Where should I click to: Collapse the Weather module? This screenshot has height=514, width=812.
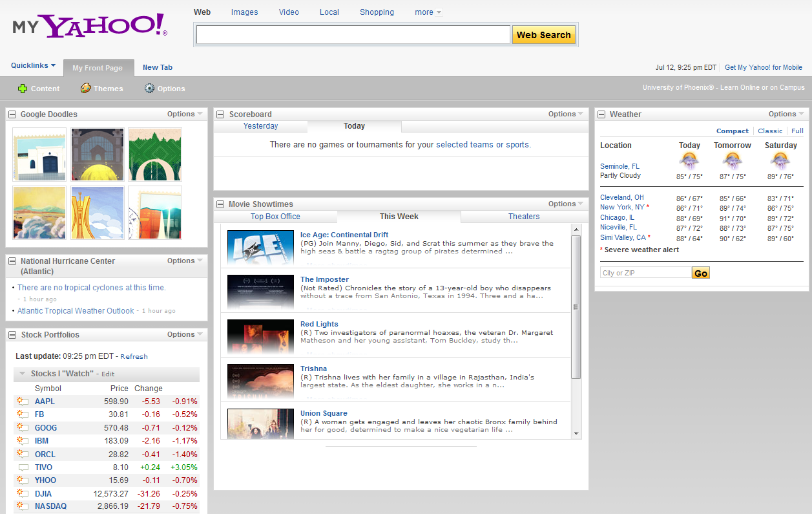[601, 114]
